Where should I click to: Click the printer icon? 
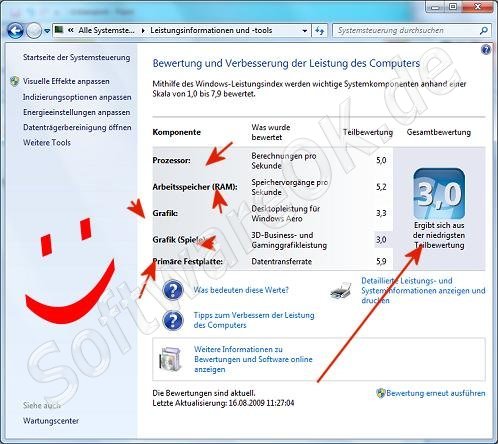(341, 291)
